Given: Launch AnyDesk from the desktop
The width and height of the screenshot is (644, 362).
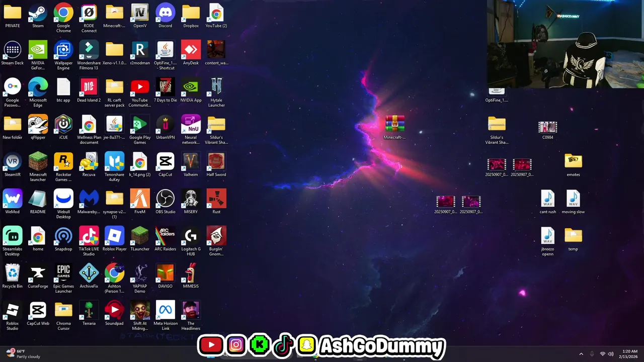Looking at the screenshot, I should point(191,53).
